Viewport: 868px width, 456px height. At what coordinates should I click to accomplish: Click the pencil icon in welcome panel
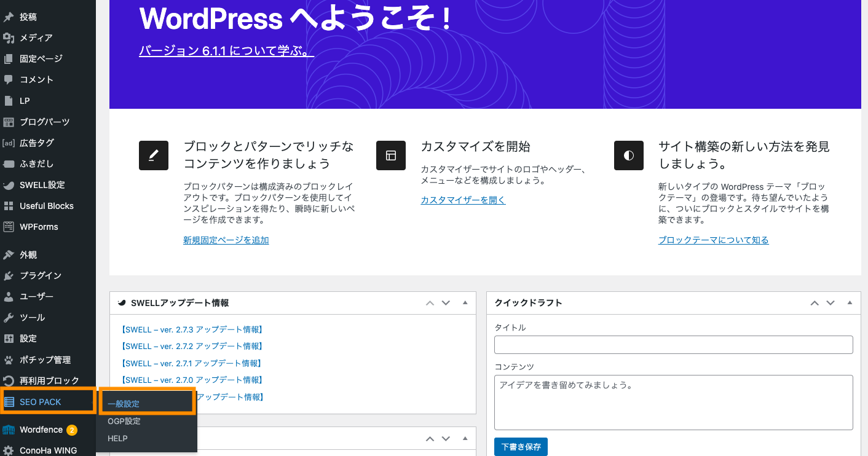coord(154,155)
